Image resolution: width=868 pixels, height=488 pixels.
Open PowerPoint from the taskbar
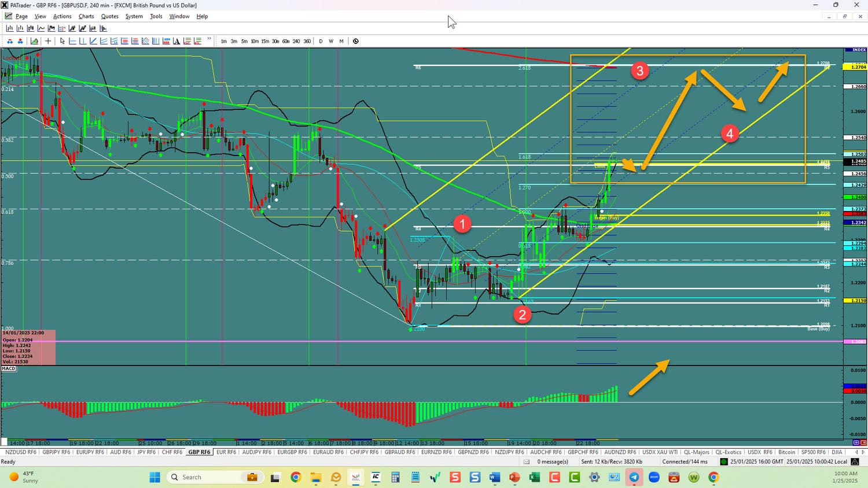tap(514, 477)
